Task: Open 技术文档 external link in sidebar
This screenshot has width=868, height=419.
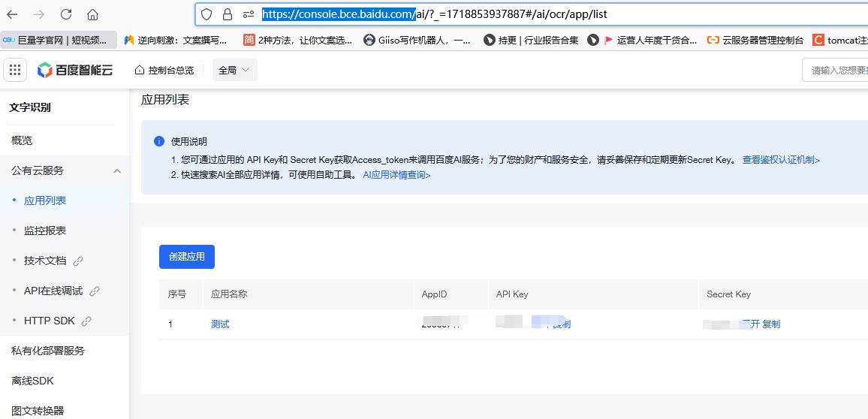Action: click(x=45, y=261)
